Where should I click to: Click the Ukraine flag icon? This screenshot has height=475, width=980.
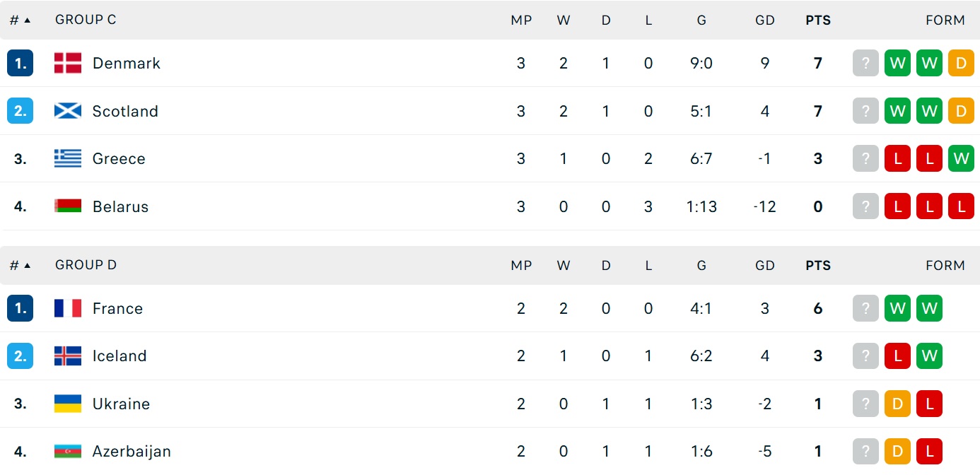tap(68, 404)
